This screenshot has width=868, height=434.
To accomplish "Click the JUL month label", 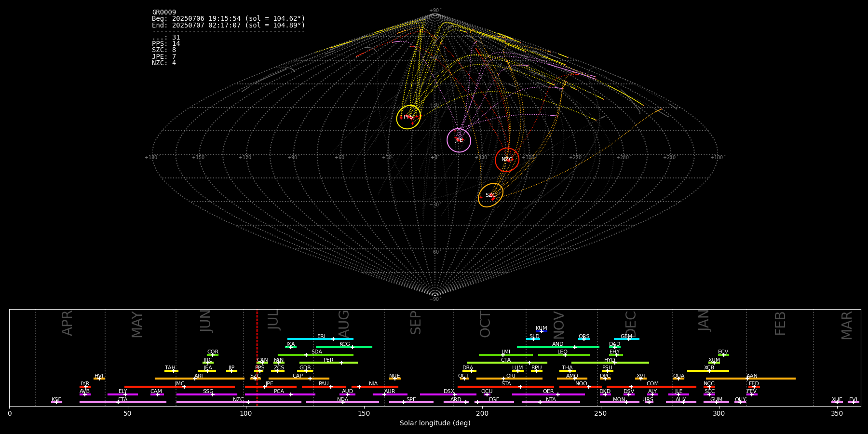I will (273, 320).
